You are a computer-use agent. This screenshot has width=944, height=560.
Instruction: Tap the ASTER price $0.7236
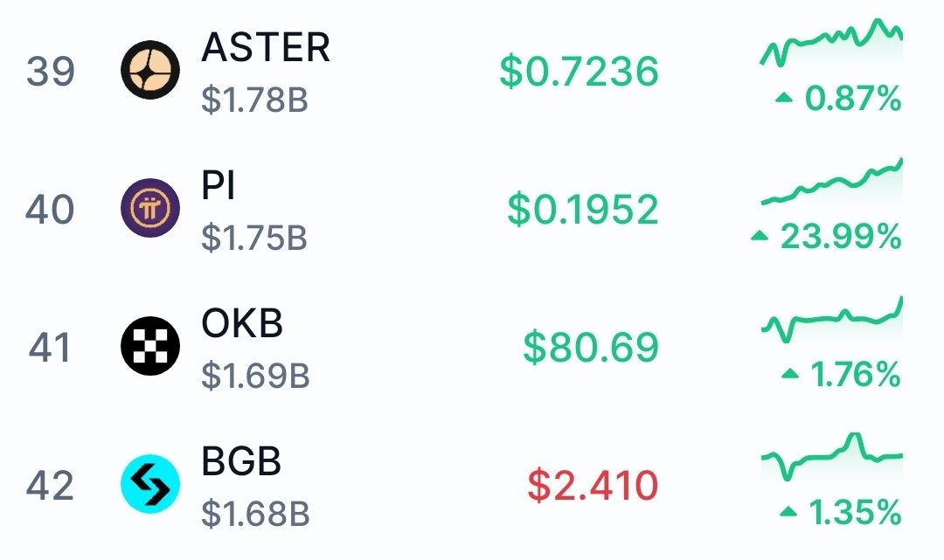(579, 72)
